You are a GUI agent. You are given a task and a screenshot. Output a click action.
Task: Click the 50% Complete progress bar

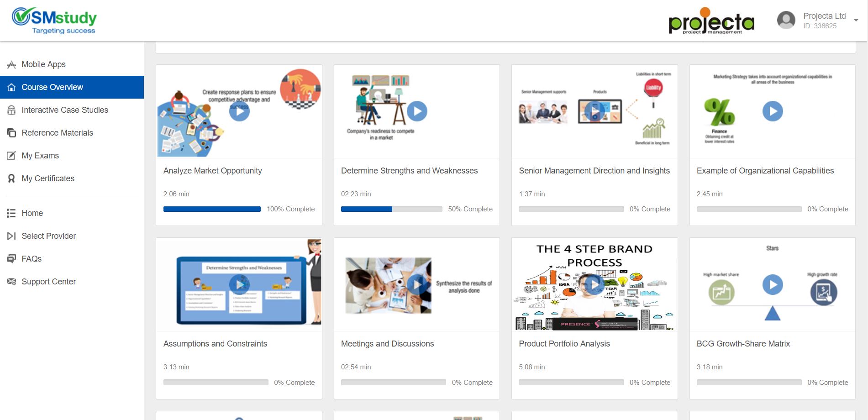391,209
